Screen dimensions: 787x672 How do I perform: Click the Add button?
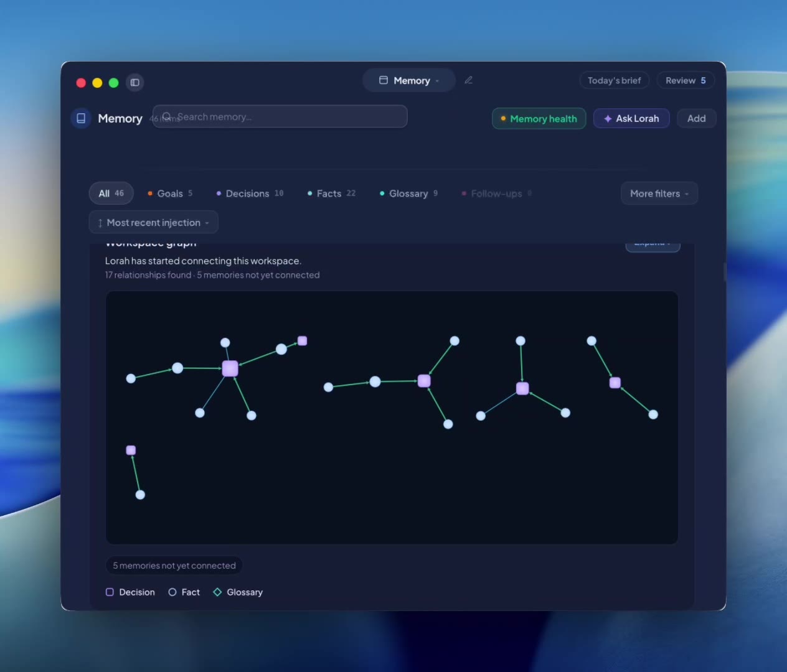(696, 118)
